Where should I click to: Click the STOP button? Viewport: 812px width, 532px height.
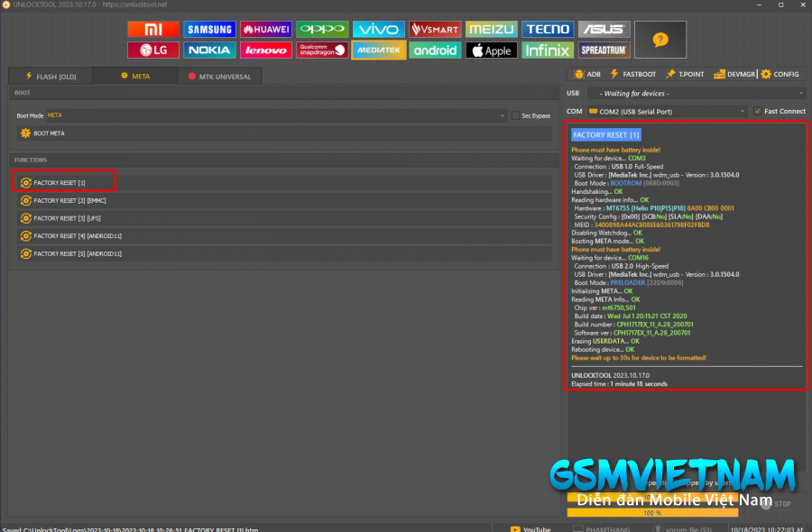click(x=776, y=503)
